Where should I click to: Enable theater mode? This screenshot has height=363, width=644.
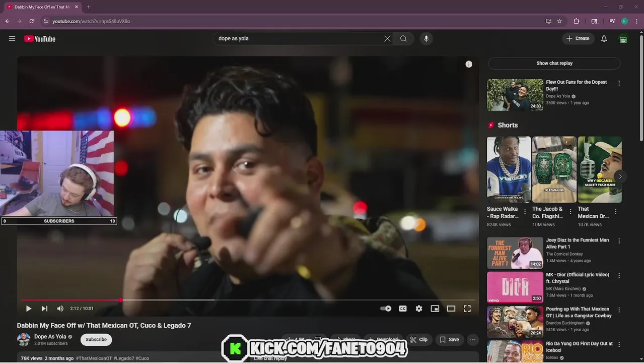(x=451, y=309)
